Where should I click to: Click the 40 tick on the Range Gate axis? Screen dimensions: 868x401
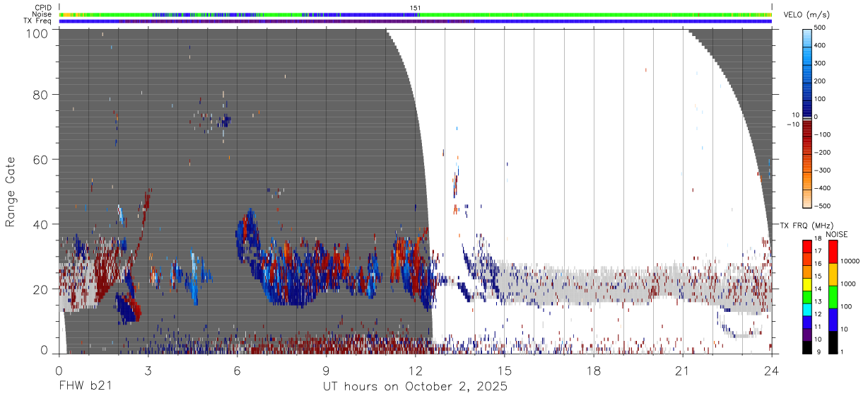(x=40, y=224)
